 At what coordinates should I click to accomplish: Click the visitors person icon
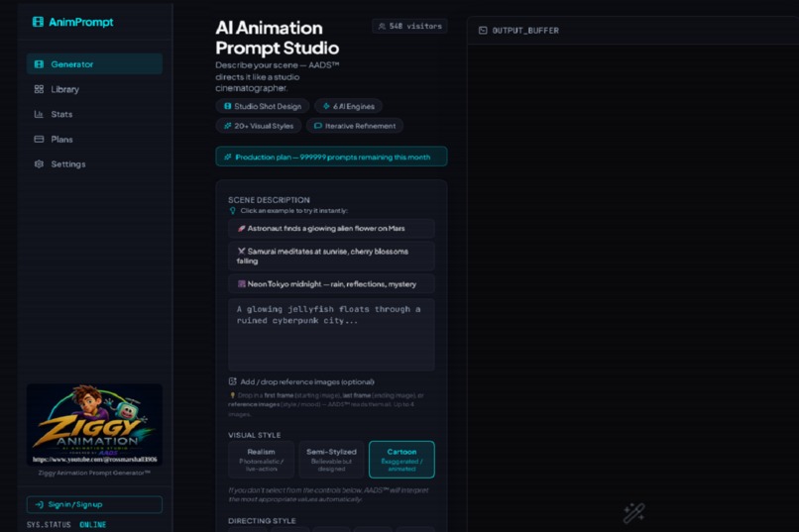click(382, 26)
